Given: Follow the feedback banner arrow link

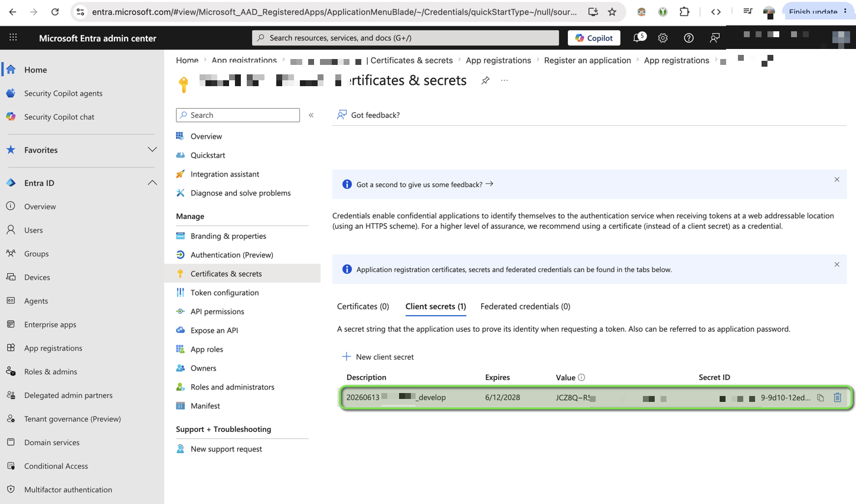Looking at the screenshot, I should (x=489, y=184).
